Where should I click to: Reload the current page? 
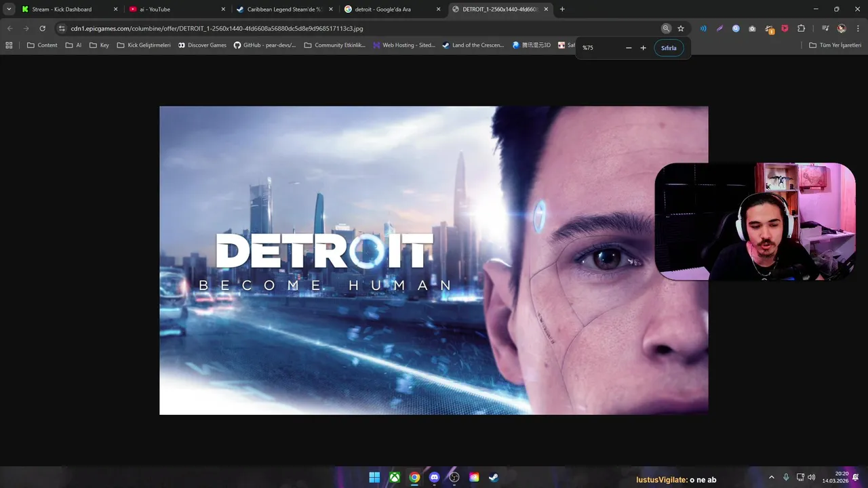[42, 28]
